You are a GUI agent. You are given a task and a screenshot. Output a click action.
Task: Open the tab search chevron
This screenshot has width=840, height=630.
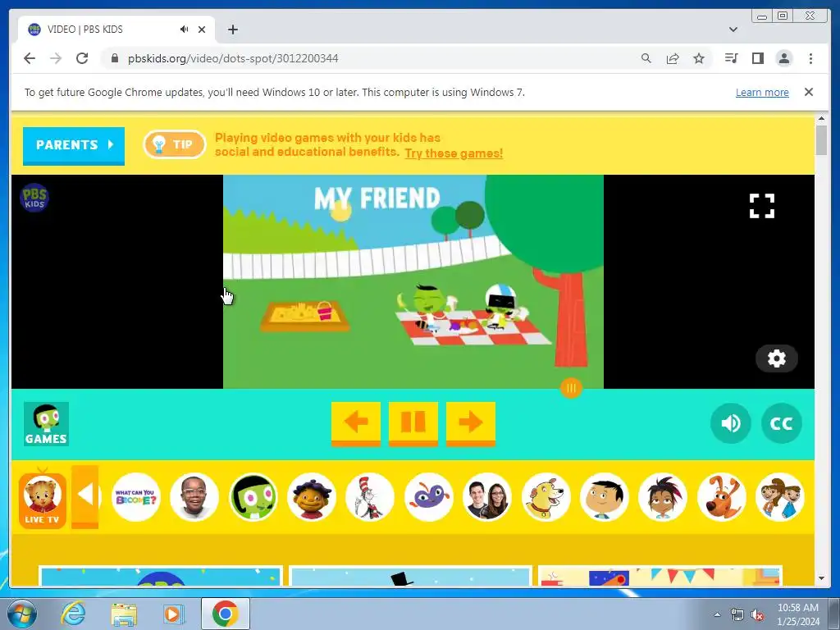coord(733,30)
